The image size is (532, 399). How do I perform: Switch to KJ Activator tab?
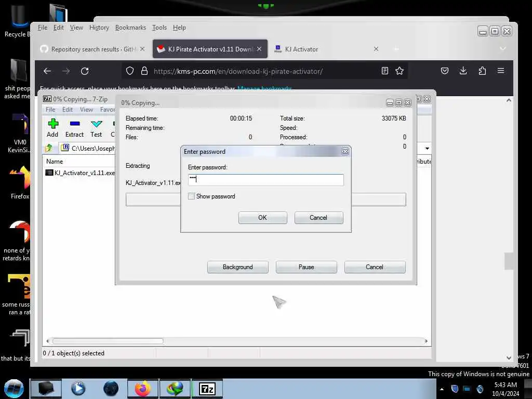click(x=326, y=49)
